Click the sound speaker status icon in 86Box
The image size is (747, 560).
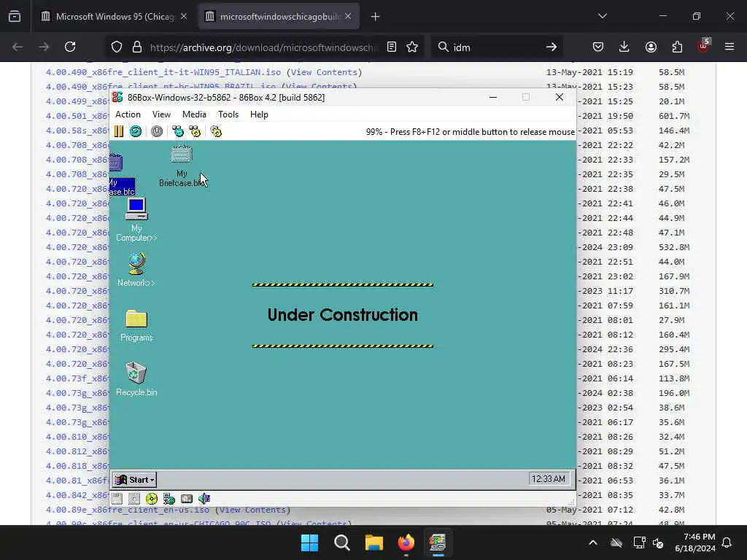tap(204, 499)
